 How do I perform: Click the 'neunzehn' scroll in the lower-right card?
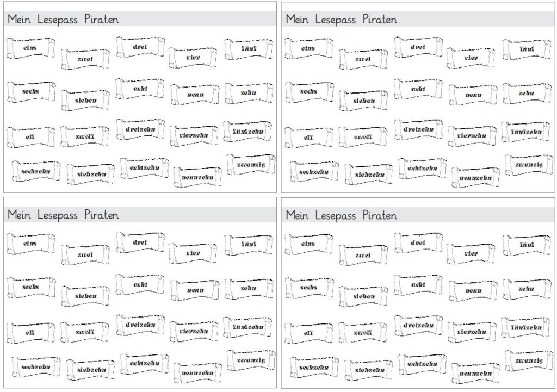476,373
